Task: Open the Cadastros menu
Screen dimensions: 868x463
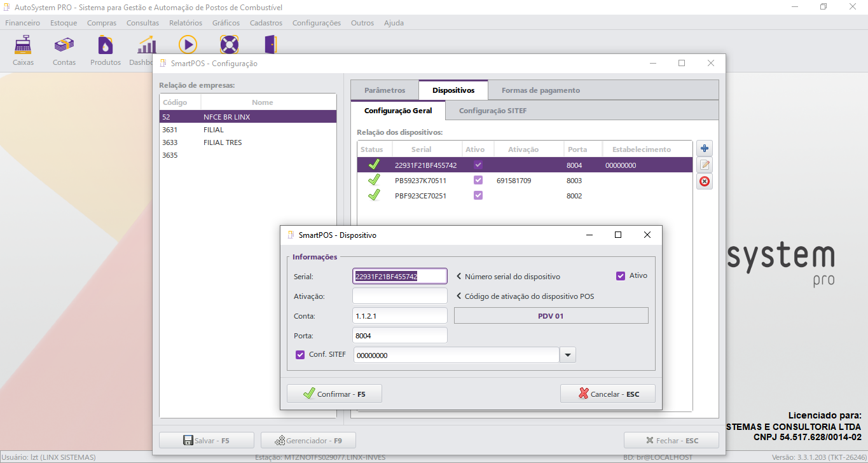Action: pyautogui.click(x=266, y=23)
